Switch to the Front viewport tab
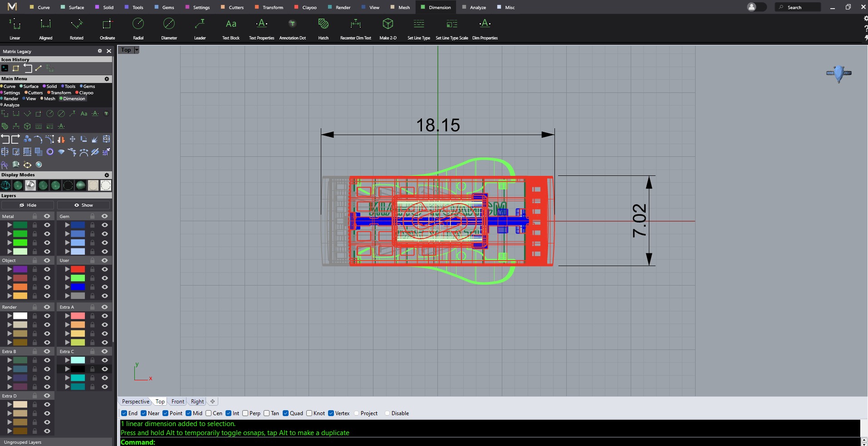Screen dimensions: 868x446 point(178,402)
